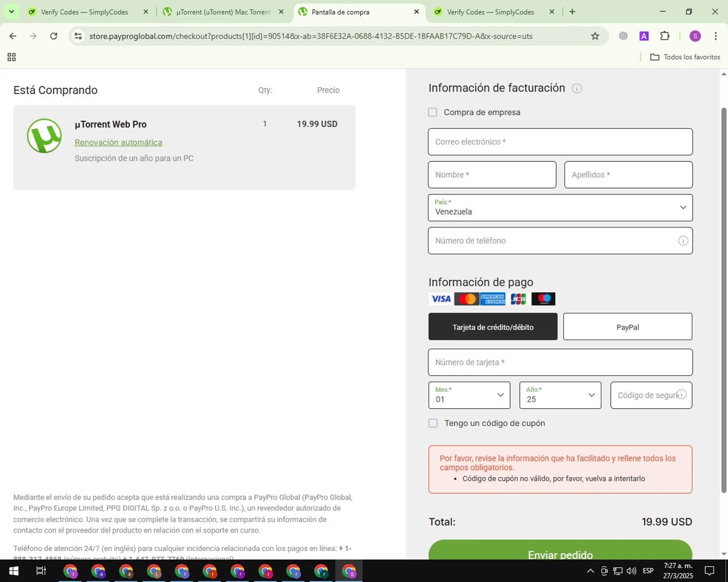The width and height of the screenshot is (728, 582).
Task: Open the tab search dropdown arrow
Action: coord(11,12)
